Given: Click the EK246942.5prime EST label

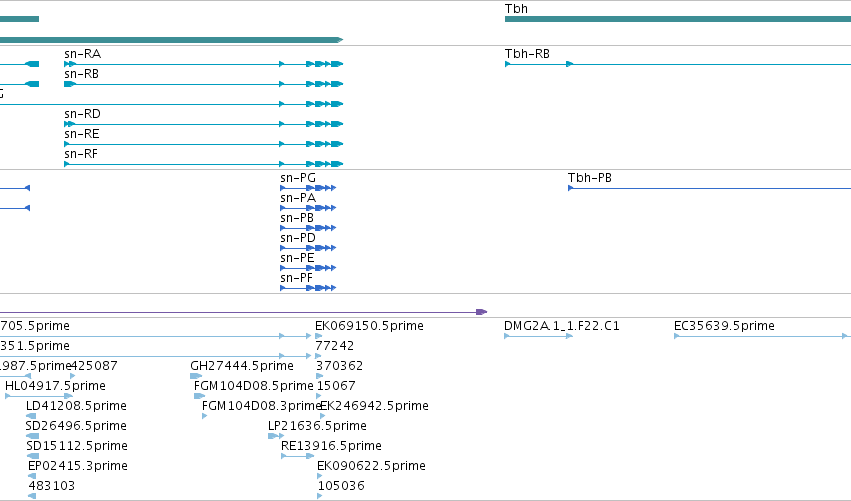Looking at the screenshot, I should 374,406.
